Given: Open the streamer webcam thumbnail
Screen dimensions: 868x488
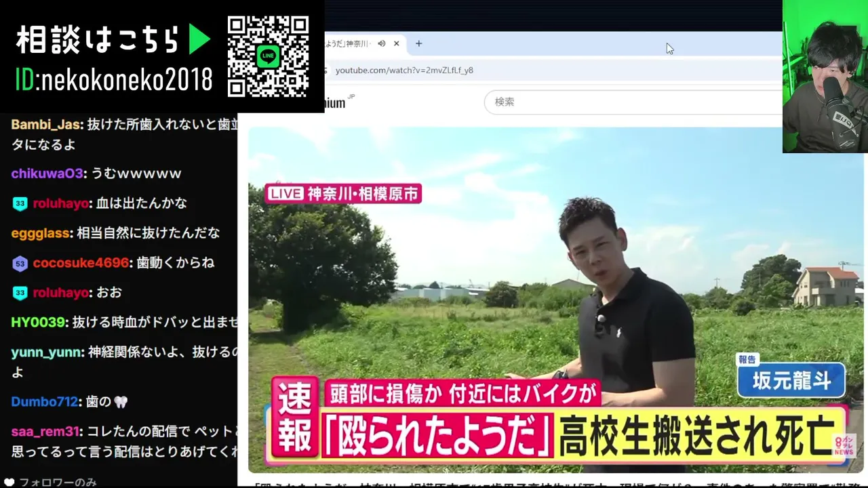Looking at the screenshot, I should tap(825, 77).
